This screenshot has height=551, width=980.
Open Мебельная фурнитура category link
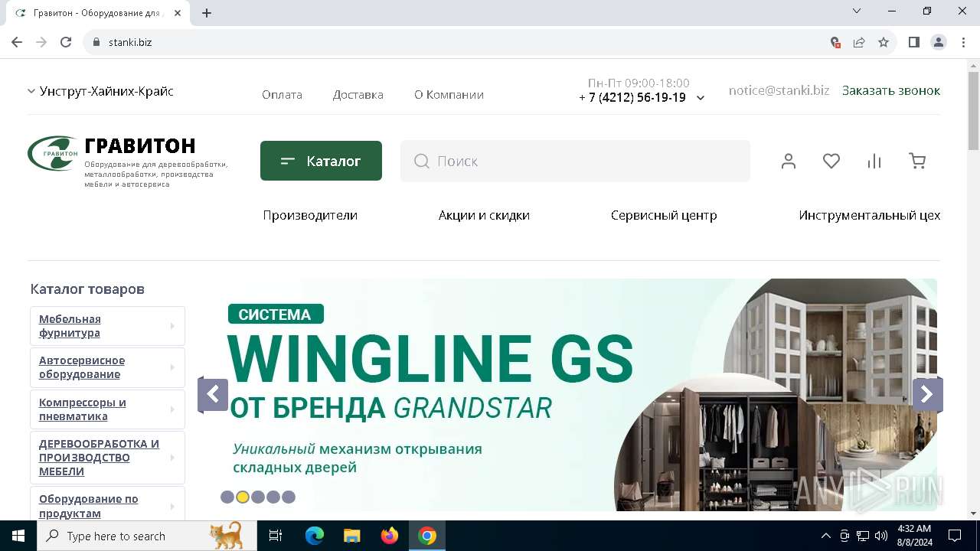click(x=70, y=326)
